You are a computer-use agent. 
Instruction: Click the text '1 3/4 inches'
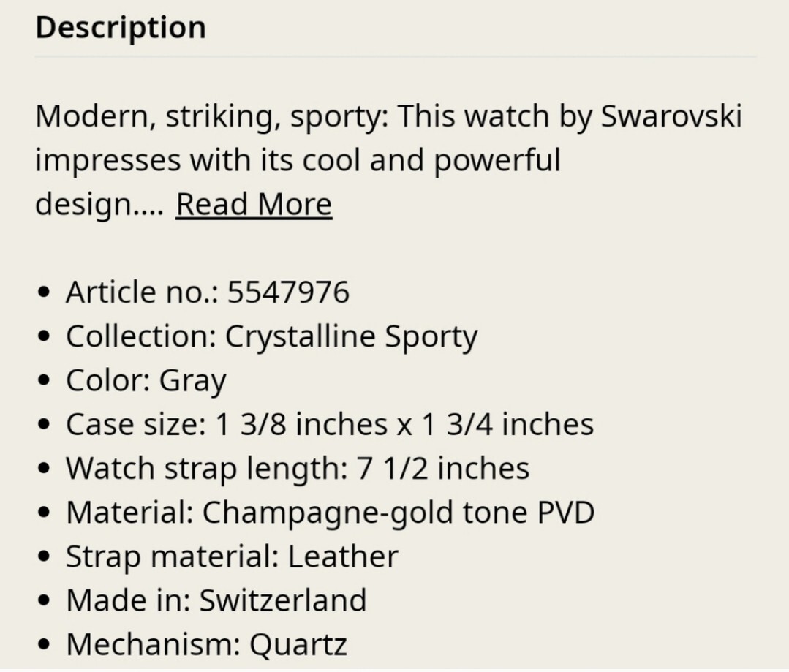[507, 424]
